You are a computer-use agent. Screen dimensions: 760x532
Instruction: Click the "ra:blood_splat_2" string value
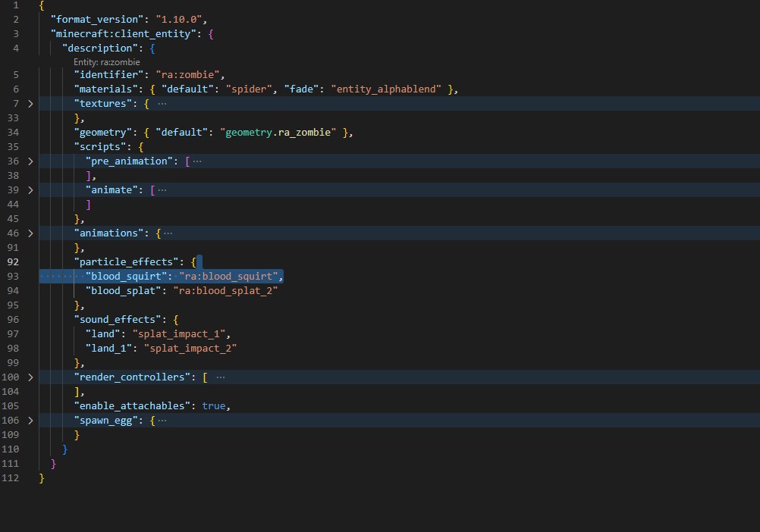pos(225,291)
